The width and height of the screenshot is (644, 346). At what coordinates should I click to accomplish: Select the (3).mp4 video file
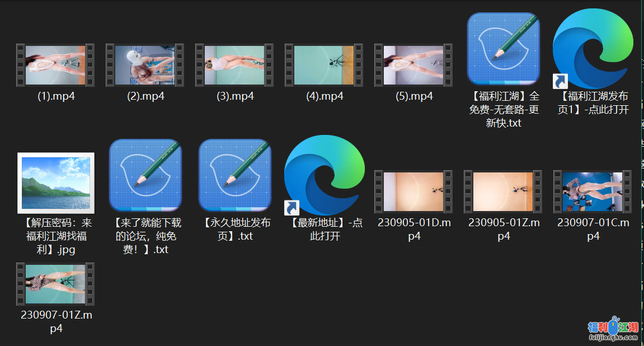(x=235, y=65)
